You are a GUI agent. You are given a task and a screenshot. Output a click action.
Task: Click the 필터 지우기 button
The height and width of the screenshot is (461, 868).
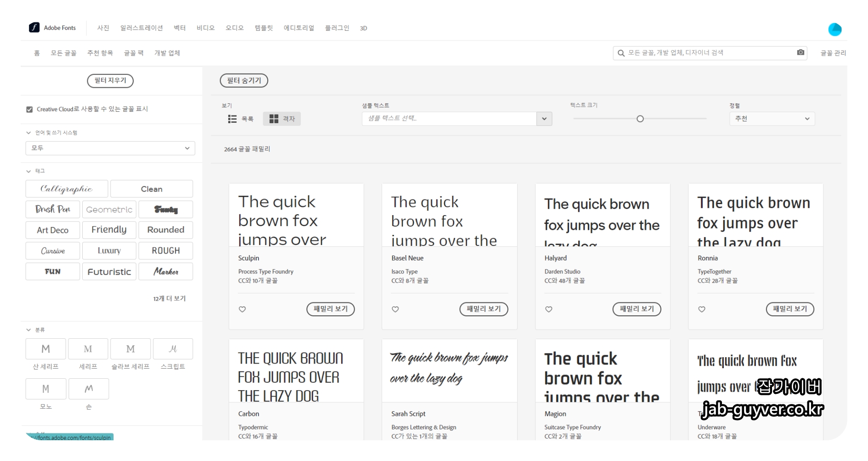110,81
